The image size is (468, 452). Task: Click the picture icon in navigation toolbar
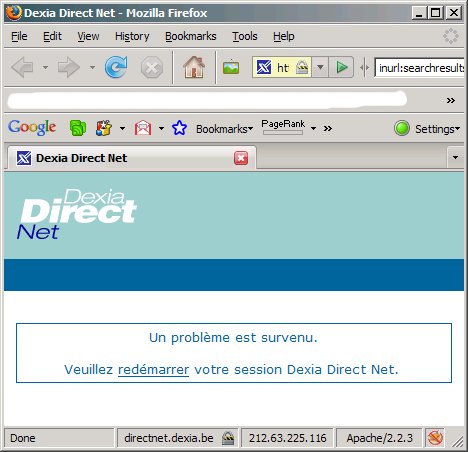pos(231,68)
